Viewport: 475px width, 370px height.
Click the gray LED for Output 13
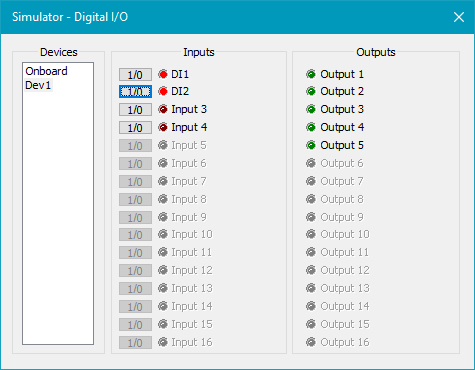311,288
